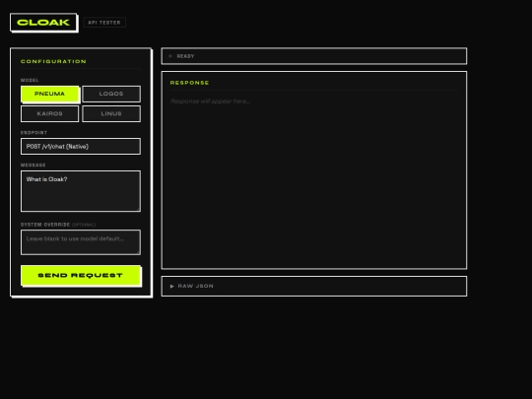Click the API TESTER badge
The image size is (532, 399).
pyautogui.click(x=104, y=23)
